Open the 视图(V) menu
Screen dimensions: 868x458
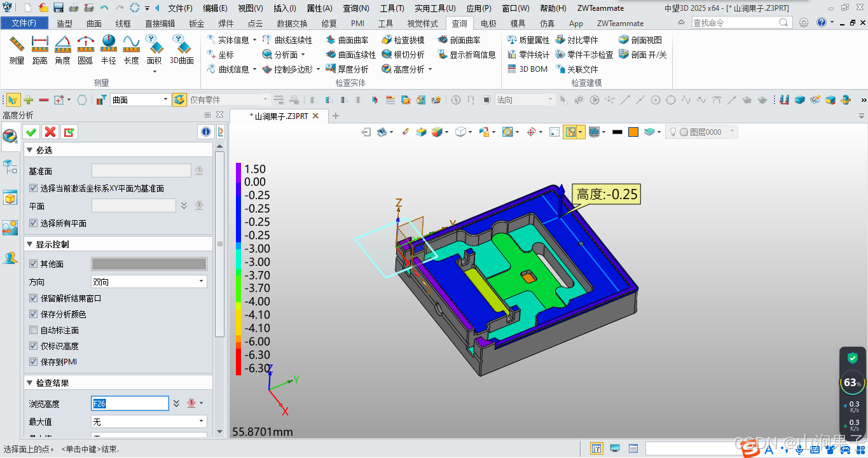(250, 8)
